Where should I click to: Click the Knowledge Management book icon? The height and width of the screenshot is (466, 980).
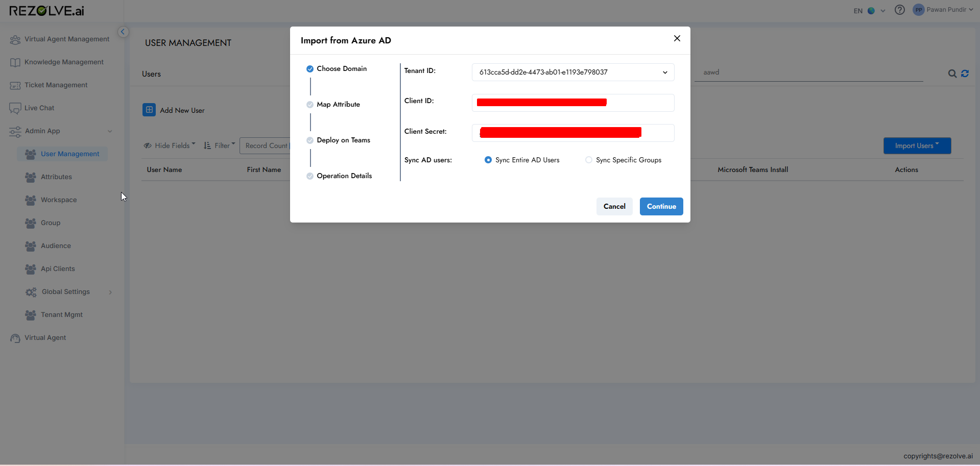click(15, 62)
